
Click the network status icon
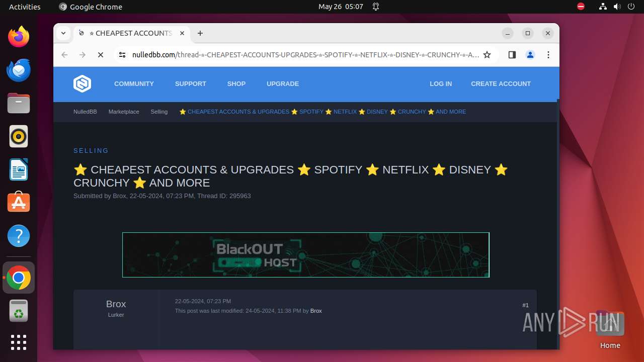pyautogui.click(x=603, y=7)
